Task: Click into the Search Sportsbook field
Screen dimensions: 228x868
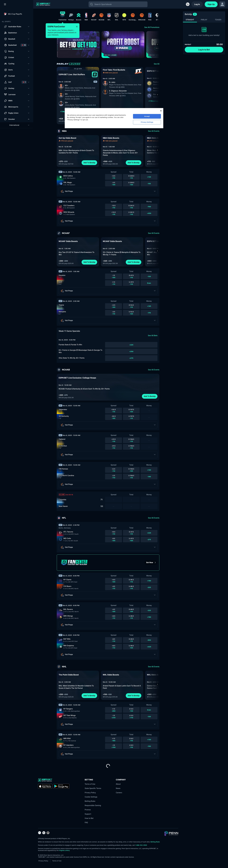Action: pyautogui.click(x=118, y=4)
